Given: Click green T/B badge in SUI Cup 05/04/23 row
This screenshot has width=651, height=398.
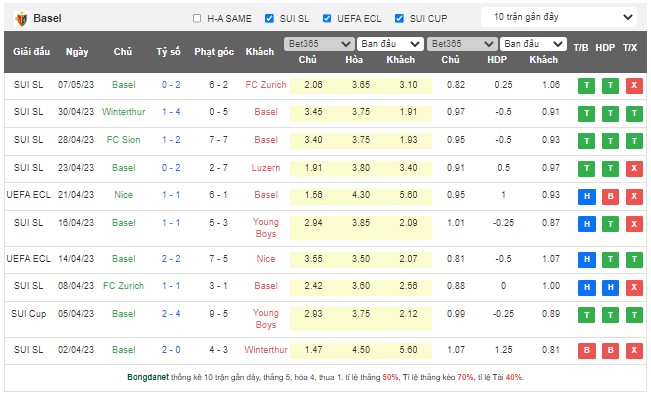Looking at the screenshot, I should pyautogui.click(x=587, y=315).
